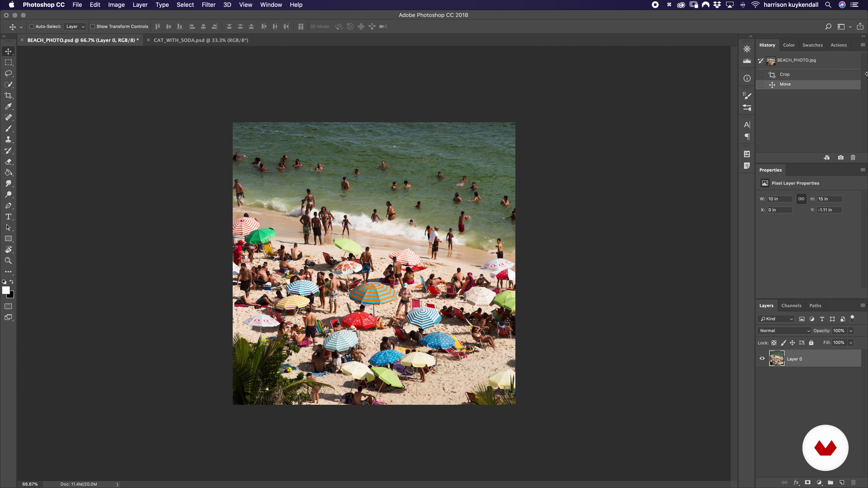Select the Crop tool in toolbar
Screen dimensions: 868x488
(x=8, y=95)
